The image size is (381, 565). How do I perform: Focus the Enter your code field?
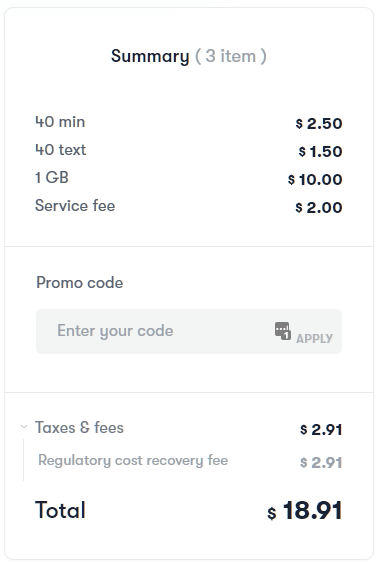[x=189, y=331]
